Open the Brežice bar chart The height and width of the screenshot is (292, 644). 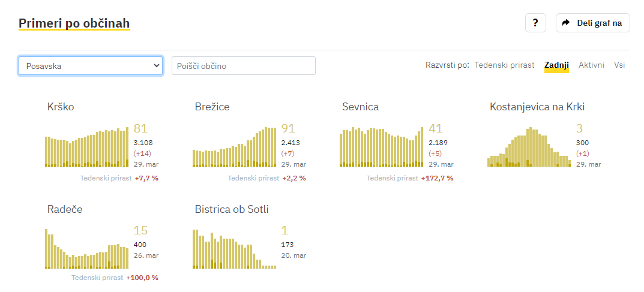pos(235,146)
